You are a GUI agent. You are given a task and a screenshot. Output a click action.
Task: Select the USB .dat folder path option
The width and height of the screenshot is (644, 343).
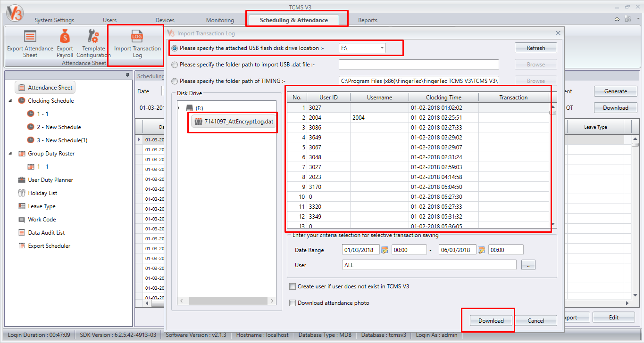175,65
